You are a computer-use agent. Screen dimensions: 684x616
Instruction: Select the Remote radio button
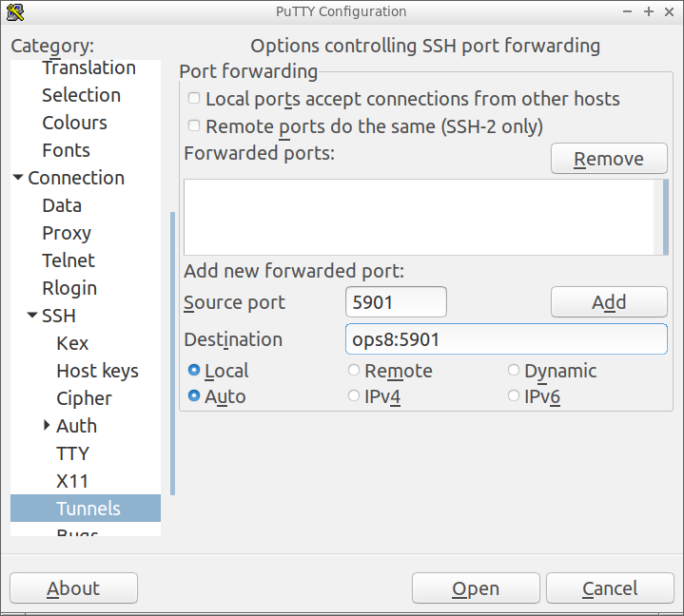[x=354, y=371]
